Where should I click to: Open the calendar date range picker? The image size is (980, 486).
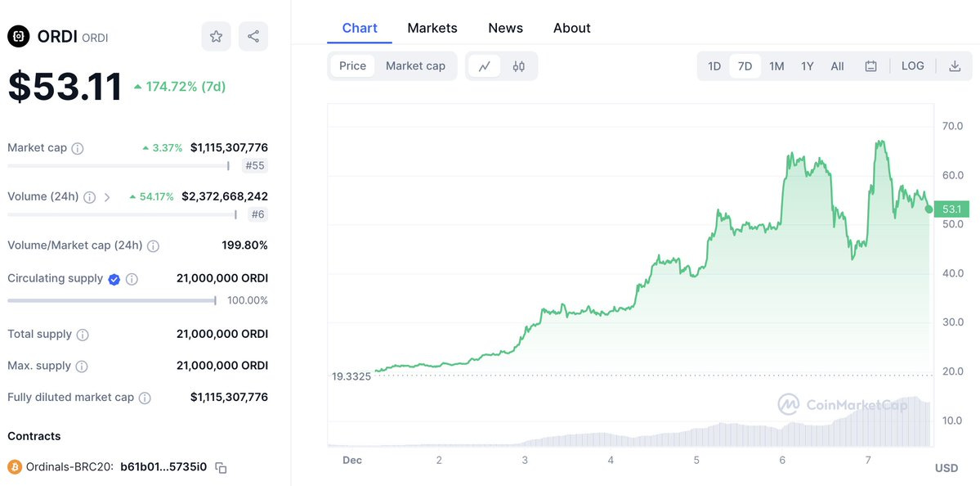pyautogui.click(x=870, y=66)
